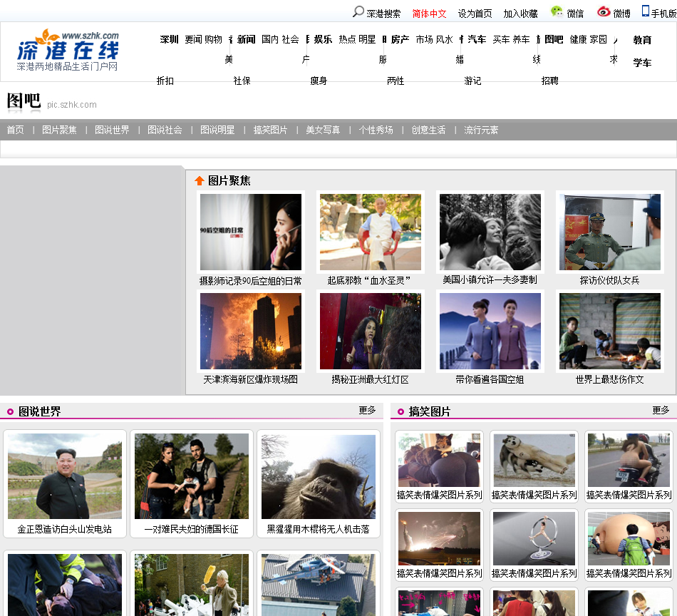Open 起底邪教 thumbnail image
This screenshot has height=616, width=677.
tap(371, 232)
